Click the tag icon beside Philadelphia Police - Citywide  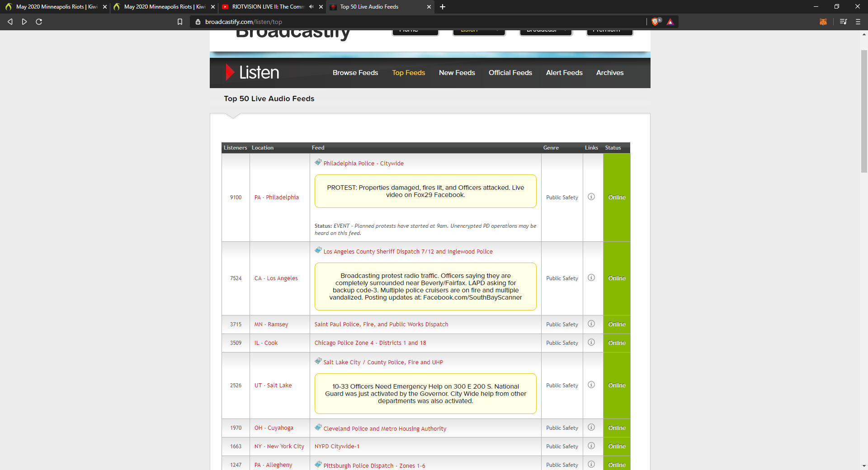point(318,162)
